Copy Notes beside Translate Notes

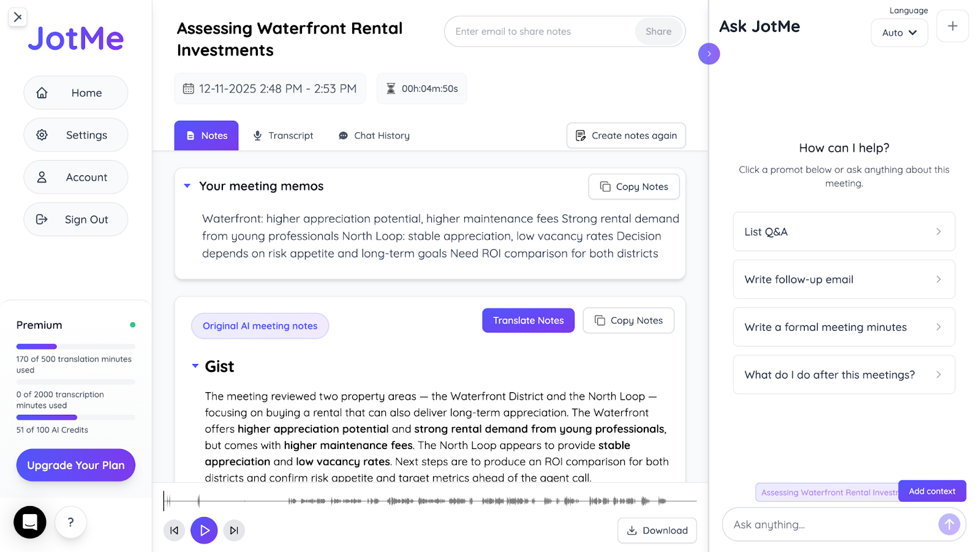point(628,320)
